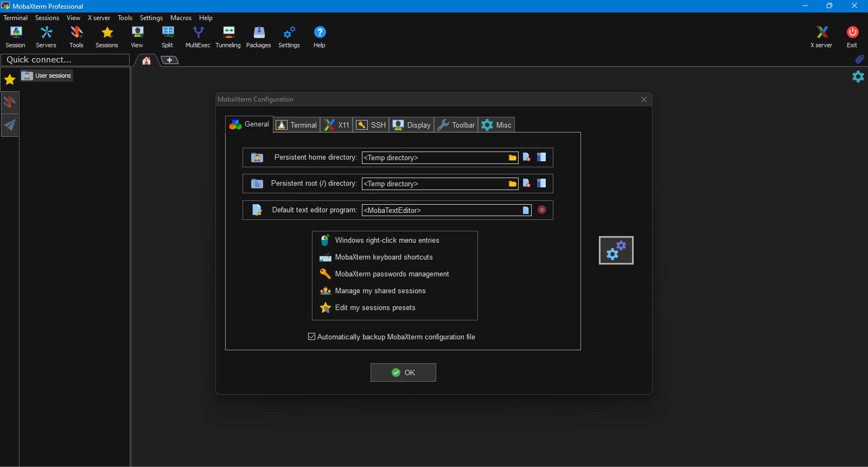
Task: Toggle automatic backup of configuration file
Action: (311, 337)
